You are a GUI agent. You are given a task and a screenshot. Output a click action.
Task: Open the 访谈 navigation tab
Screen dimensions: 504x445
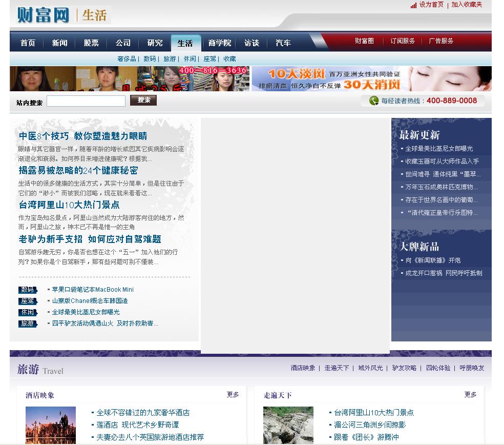click(x=251, y=43)
